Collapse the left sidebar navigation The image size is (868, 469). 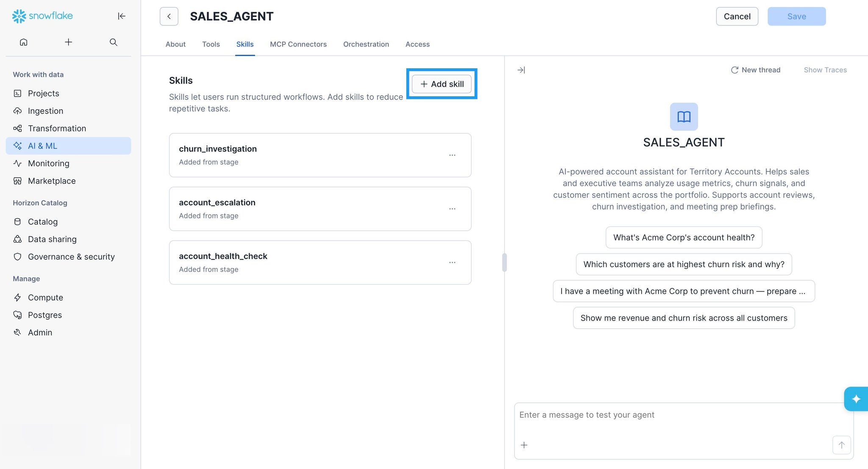(122, 16)
